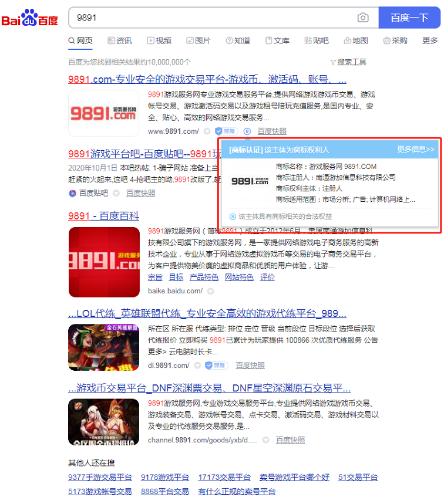Select the 网页 tab
The width and height of the screenshot is (444, 504).
tap(80, 40)
